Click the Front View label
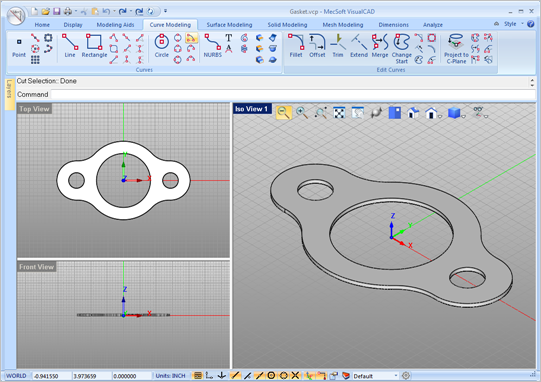 click(36, 267)
